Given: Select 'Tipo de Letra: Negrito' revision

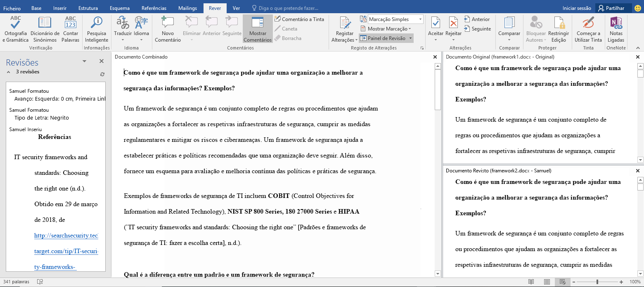Looking at the screenshot, I should tap(41, 118).
